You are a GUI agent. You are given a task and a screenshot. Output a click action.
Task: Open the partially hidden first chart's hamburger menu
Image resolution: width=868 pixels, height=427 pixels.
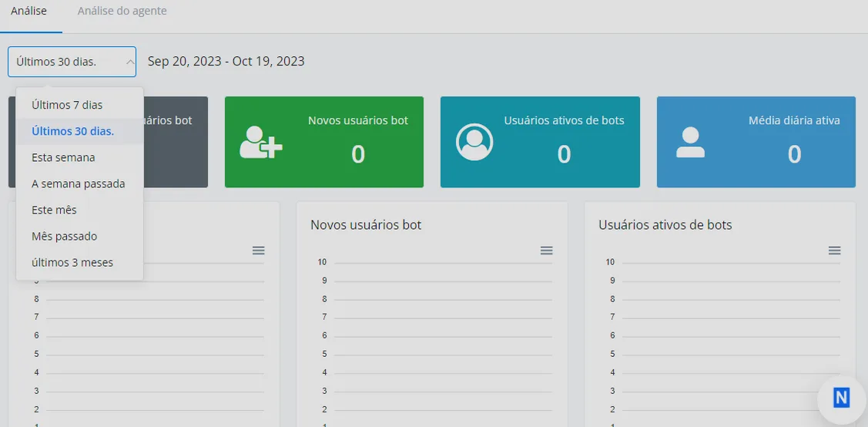pyautogui.click(x=258, y=250)
